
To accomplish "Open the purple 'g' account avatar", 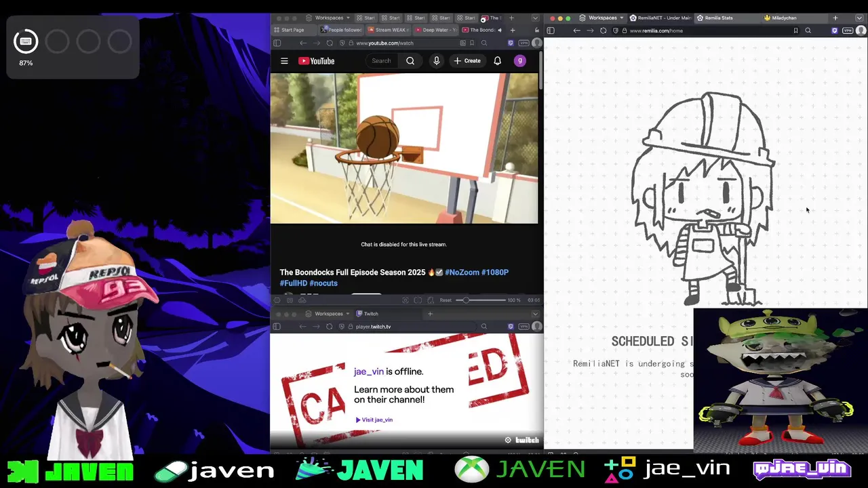I will click(520, 61).
